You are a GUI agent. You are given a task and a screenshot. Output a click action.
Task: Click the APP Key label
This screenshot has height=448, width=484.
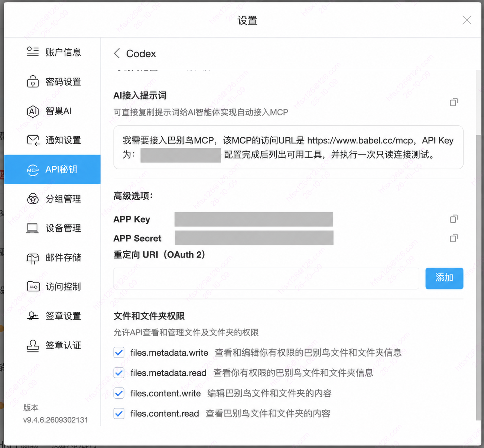(x=132, y=219)
